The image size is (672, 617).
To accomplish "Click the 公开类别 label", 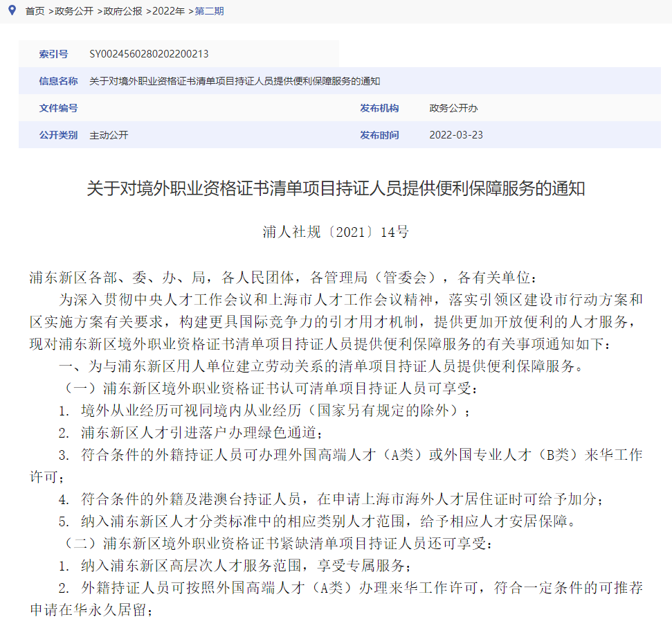I will (x=58, y=135).
